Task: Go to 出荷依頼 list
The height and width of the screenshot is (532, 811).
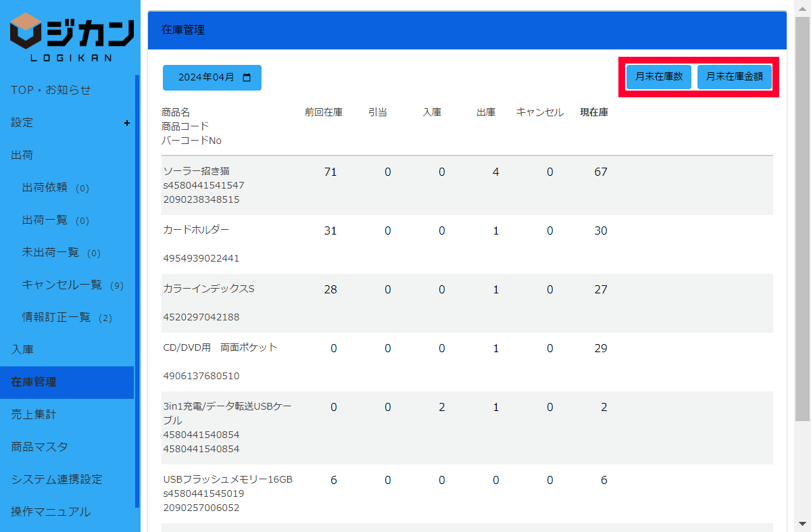Action: click(45, 187)
